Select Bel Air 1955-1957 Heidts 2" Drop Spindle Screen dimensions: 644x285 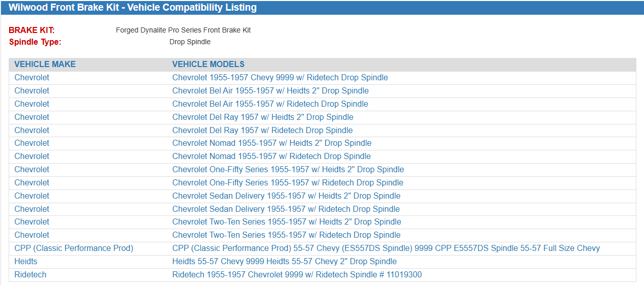point(271,91)
